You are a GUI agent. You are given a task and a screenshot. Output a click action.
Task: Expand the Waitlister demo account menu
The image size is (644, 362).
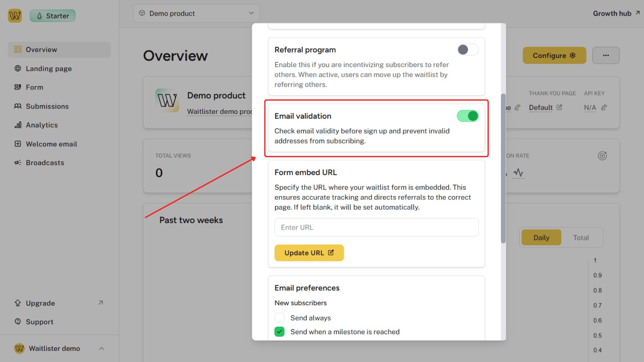pos(59,349)
